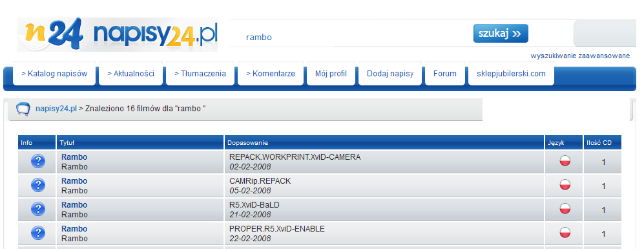Open info icon for PROPER.R5.XviD-ENABLE row

37,233
